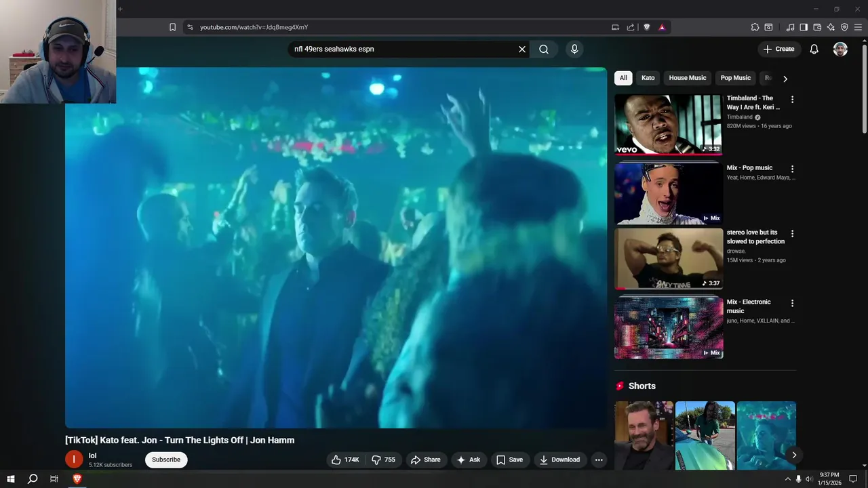This screenshot has width=868, height=488.
Task: Install app icon in address bar
Action: tap(616, 27)
